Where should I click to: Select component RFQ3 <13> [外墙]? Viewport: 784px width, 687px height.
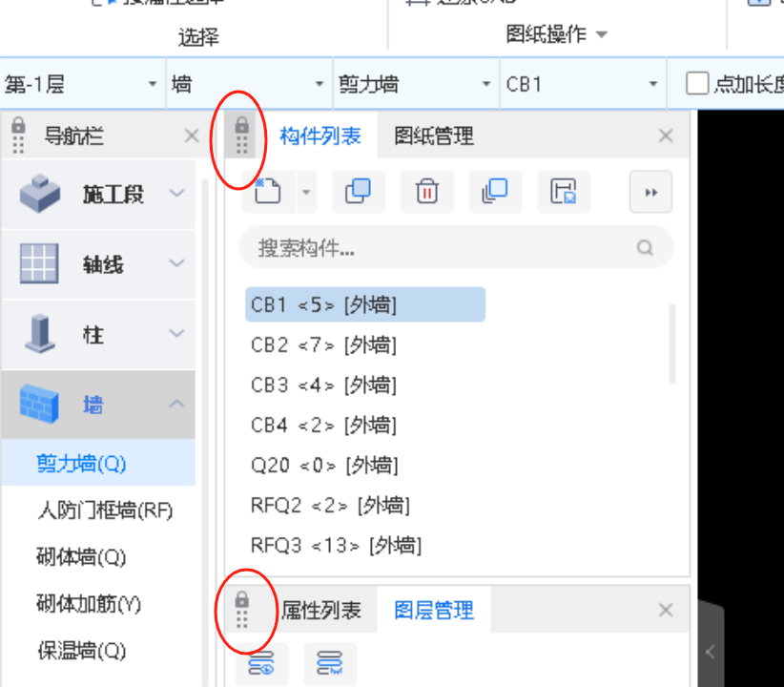[336, 546]
